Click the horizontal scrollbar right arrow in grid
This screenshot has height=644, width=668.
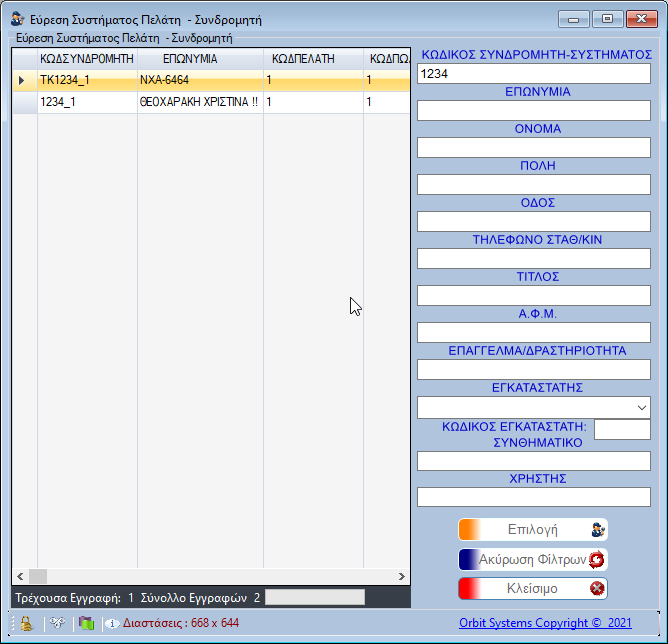click(x=402, y=576)
